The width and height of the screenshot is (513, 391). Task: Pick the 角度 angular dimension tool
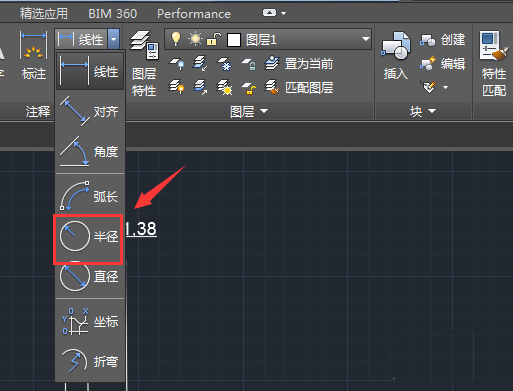[89, 152]
